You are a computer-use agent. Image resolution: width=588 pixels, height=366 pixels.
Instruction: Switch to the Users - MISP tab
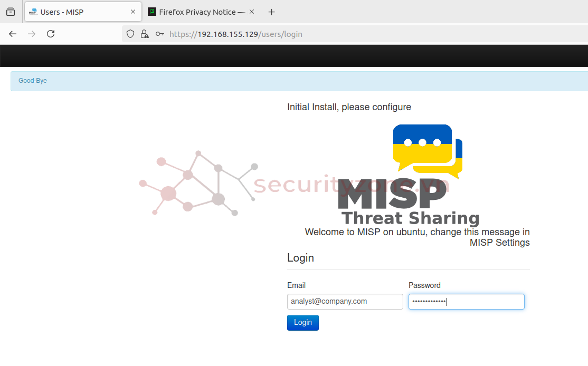coord(83,12)
